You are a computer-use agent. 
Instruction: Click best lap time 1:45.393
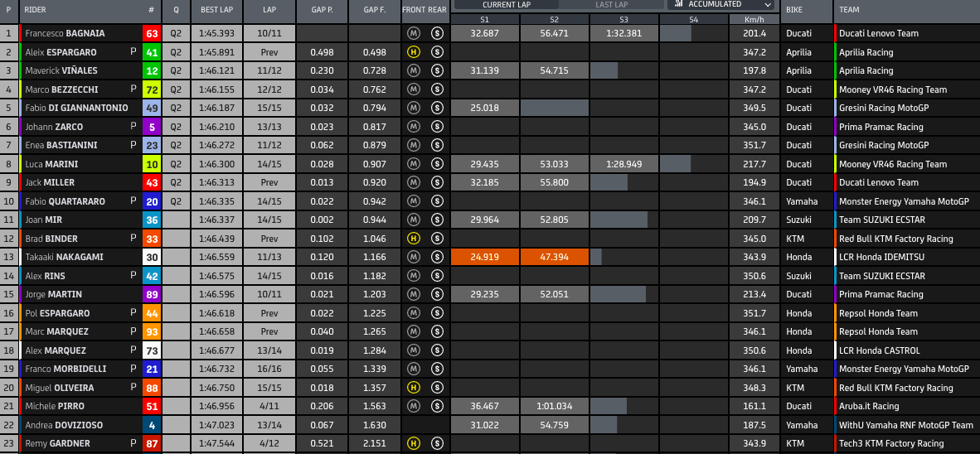[x=217, y=33]
